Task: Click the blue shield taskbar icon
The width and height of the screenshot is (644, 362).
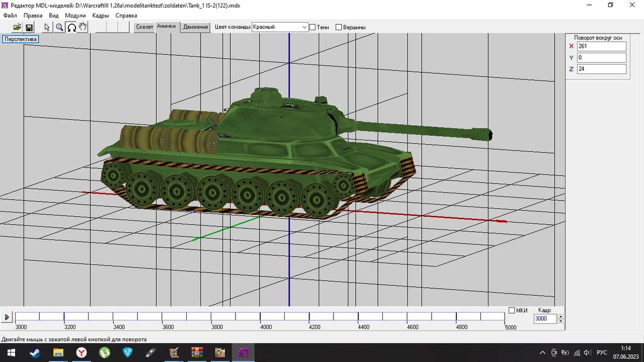Action: click(x=128, y=353)
